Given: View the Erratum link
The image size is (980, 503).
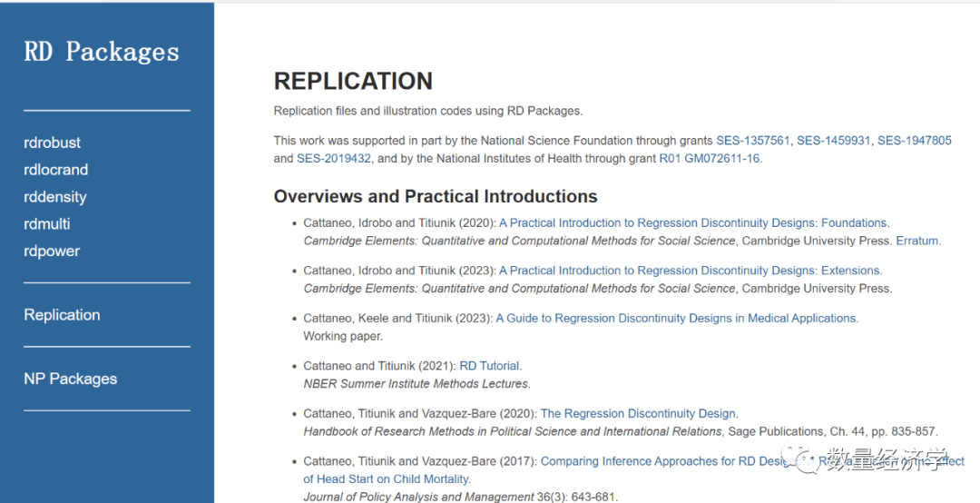Looking at the screenshot, I should click(917, 241).
